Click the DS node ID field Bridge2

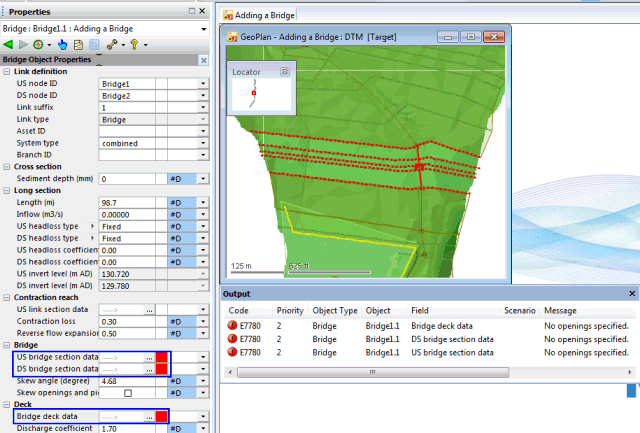pyautogui.click(x=127, y=95)
